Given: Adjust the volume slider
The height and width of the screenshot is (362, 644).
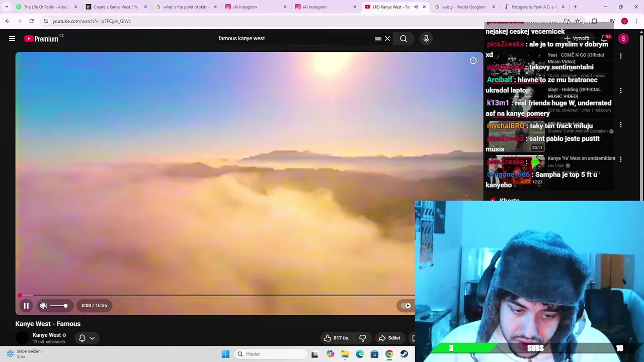Looking at the screenshot, I should point(58,306).
